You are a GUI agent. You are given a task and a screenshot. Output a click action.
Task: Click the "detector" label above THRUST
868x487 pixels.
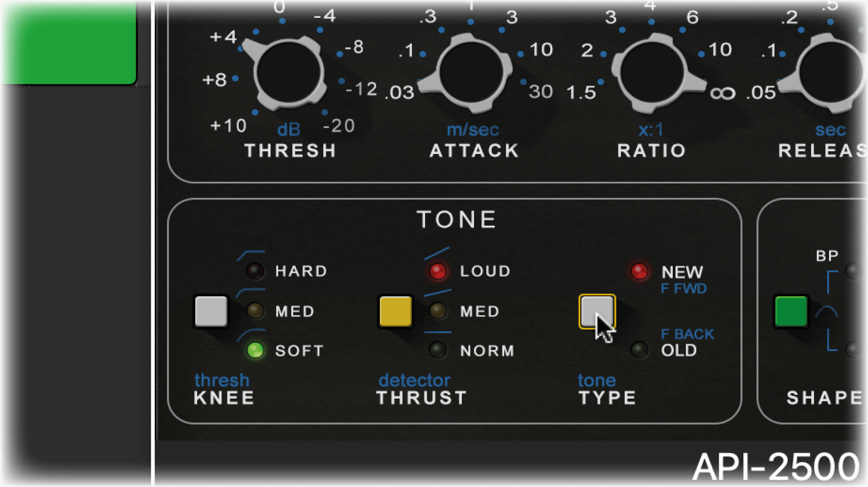click(415, 380)
